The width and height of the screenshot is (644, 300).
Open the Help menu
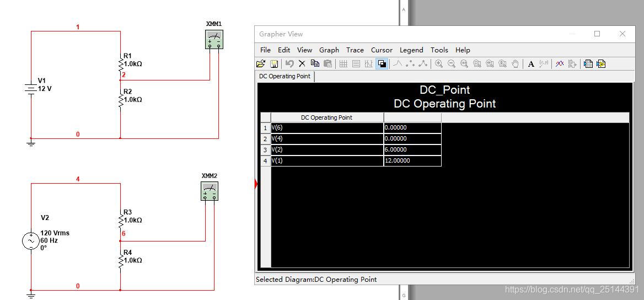click(x=463, y=50)
